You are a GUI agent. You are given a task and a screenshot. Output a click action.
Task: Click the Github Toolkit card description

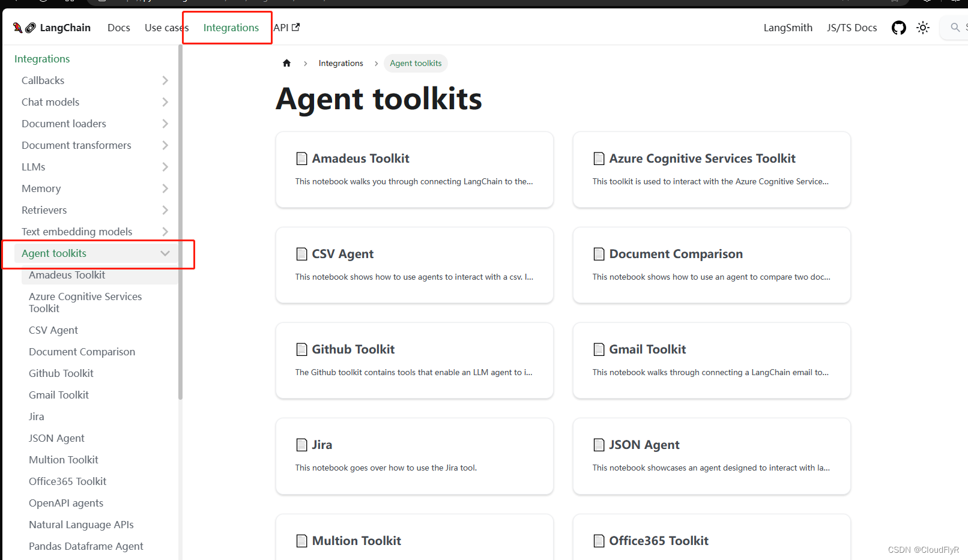(x=414, y=372)
